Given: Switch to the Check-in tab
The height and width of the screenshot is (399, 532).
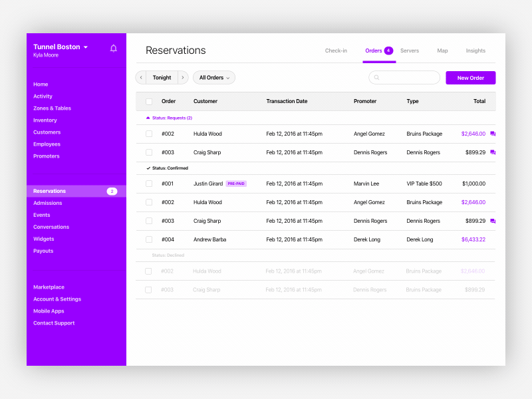Looking at the screenshot, I should (x=336, y=51).
